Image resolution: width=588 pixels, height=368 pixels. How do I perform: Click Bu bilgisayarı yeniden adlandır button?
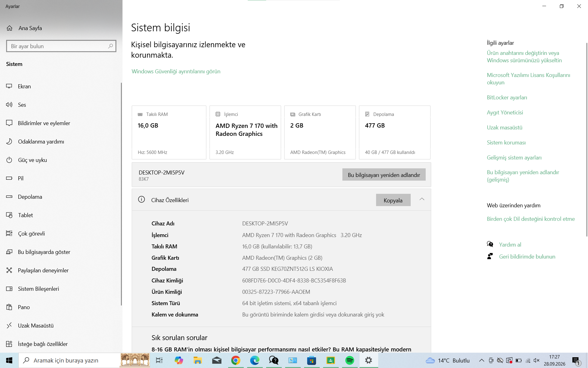[384, 174]
